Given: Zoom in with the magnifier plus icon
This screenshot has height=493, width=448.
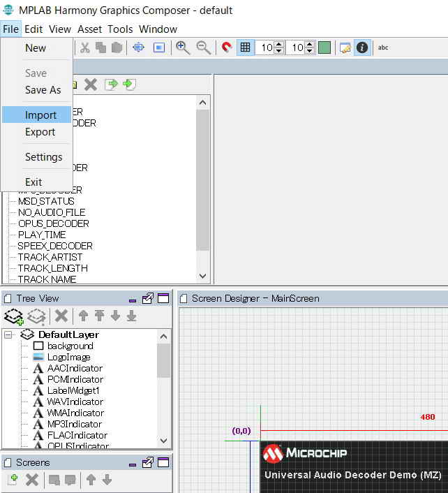Looking at the screenshot, I should (183, 47).
